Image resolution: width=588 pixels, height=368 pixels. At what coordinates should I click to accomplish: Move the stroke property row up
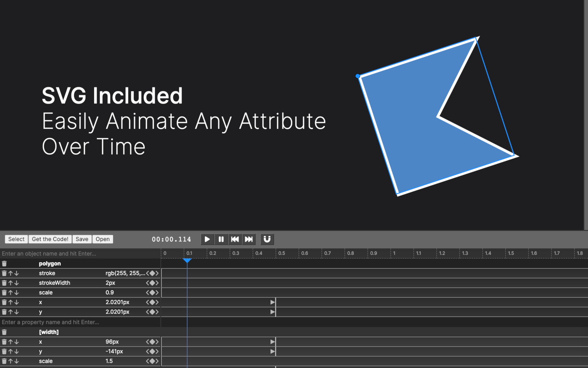coord(11,273)
